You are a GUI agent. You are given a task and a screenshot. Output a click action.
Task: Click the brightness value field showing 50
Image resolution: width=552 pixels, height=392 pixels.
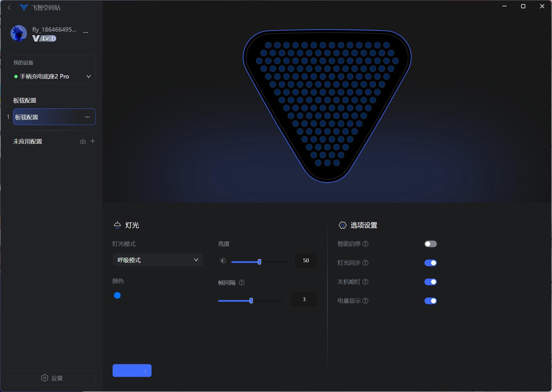[306, 260]
